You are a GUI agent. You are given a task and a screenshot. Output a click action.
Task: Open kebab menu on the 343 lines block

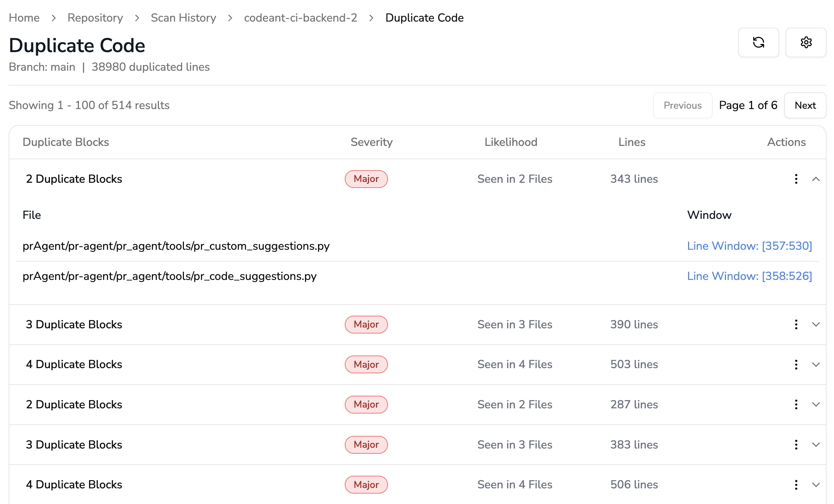click(x=796, y=179)
